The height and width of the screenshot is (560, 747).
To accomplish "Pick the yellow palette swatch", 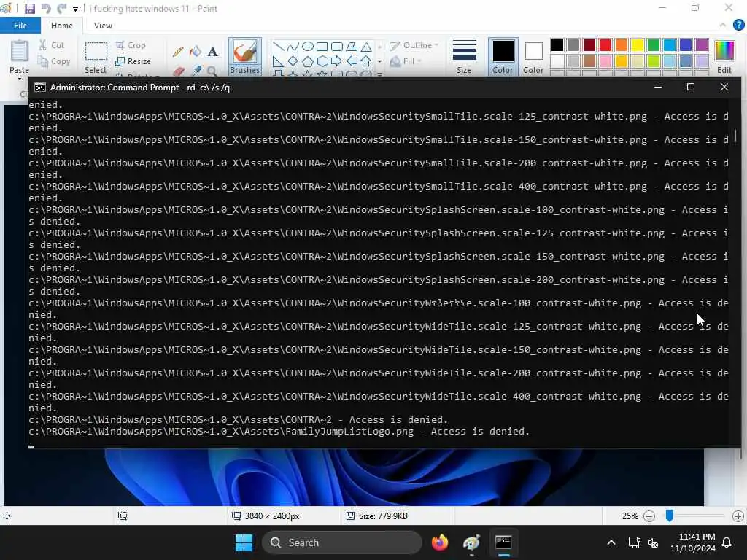I will 637,44.
